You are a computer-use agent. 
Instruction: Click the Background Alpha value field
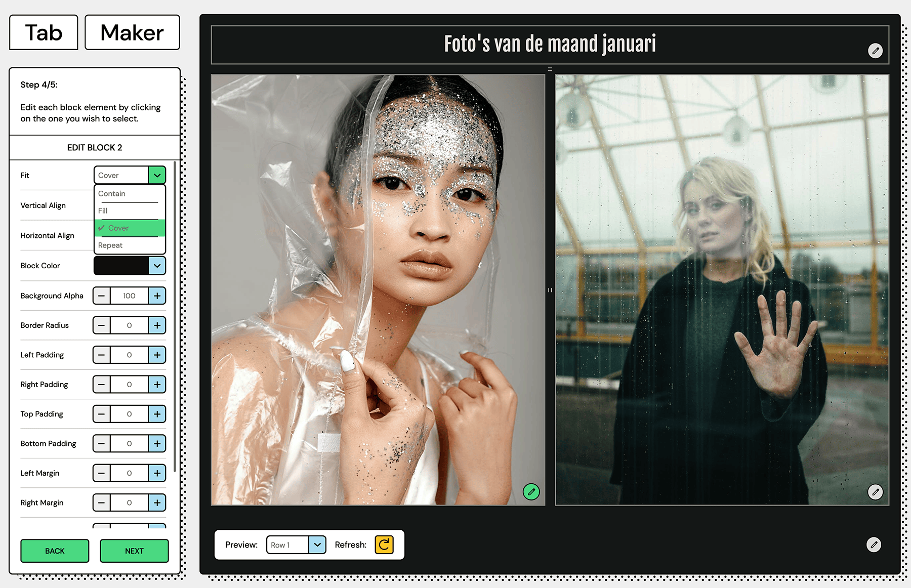(x=129, y=296)
